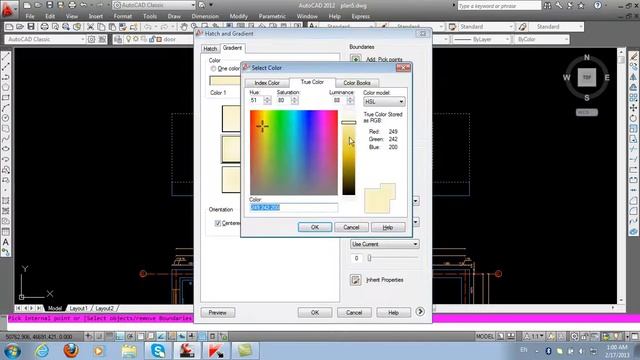Switch to the Hatch tab

click(x=210, y=49)
